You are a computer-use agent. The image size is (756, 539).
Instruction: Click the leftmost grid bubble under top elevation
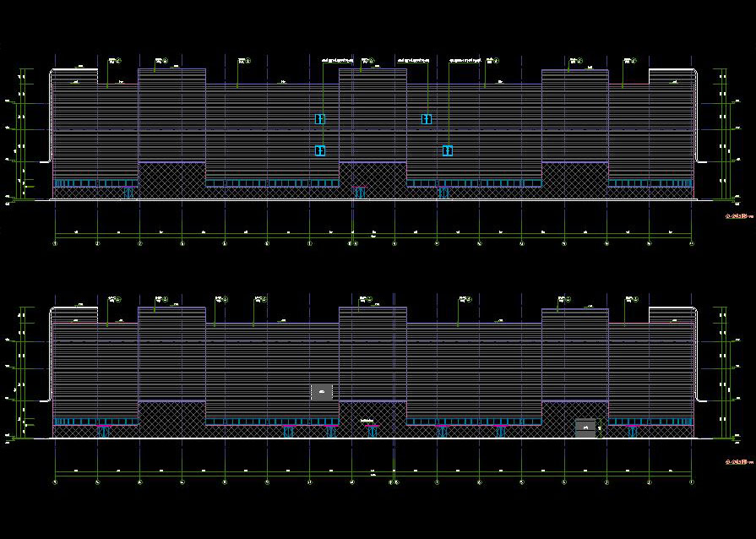tap(56, 244)
